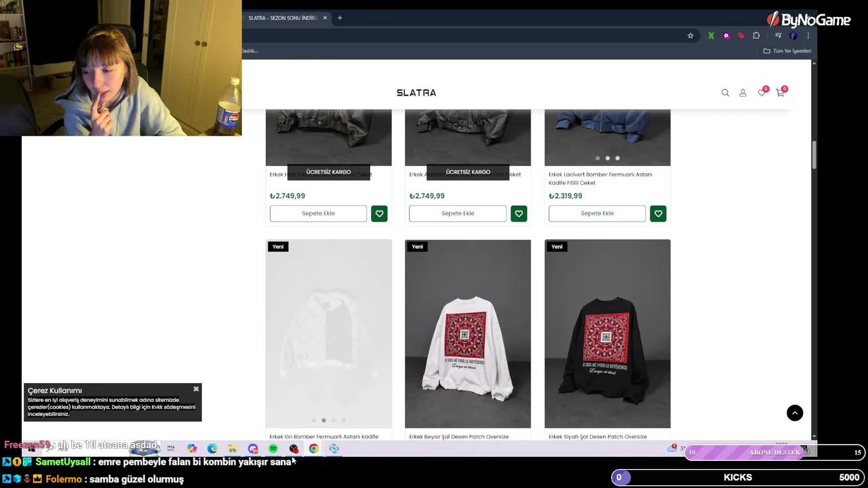Image resolution: width=868 pixels, height=488 pixels.
Task: Open the Tüm Yer İşaretleri bookmarks folder
Action: [787, 51]
